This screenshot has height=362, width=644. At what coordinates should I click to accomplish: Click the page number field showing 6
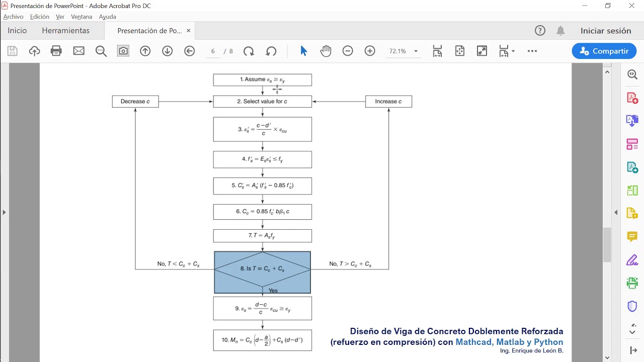click(213, 51)
